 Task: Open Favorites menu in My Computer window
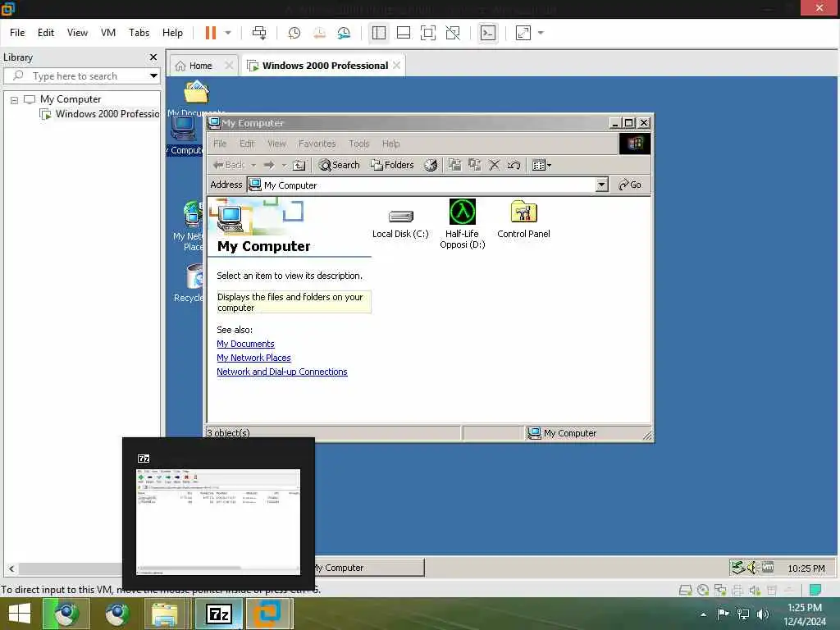tap(317, 144)
